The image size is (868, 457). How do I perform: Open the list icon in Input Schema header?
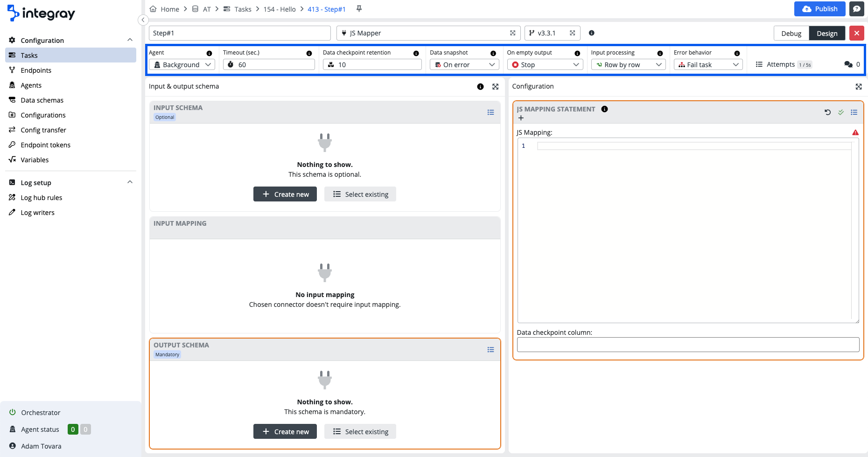490,112
